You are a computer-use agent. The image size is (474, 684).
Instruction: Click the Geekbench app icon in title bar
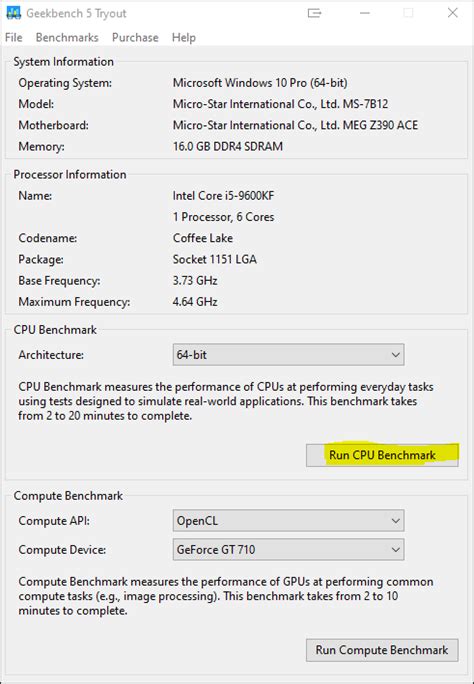(x=14, y=13)
